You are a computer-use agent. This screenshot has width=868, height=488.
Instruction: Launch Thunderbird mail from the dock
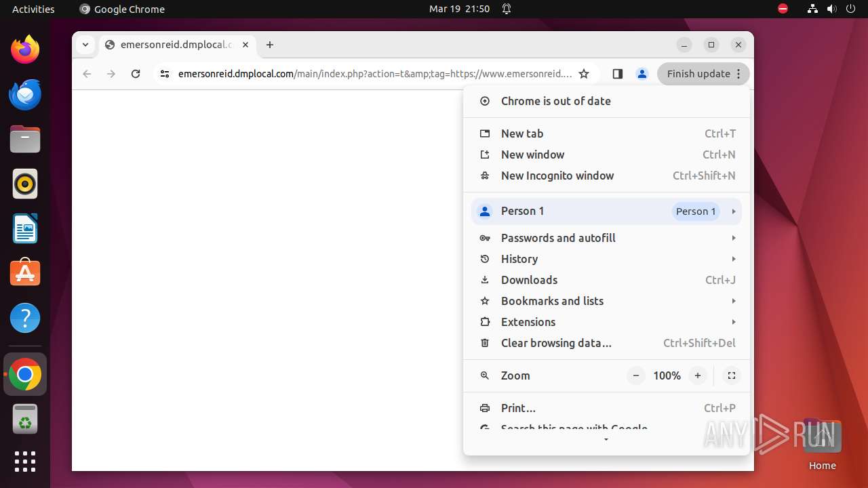[x=25, y=94]
